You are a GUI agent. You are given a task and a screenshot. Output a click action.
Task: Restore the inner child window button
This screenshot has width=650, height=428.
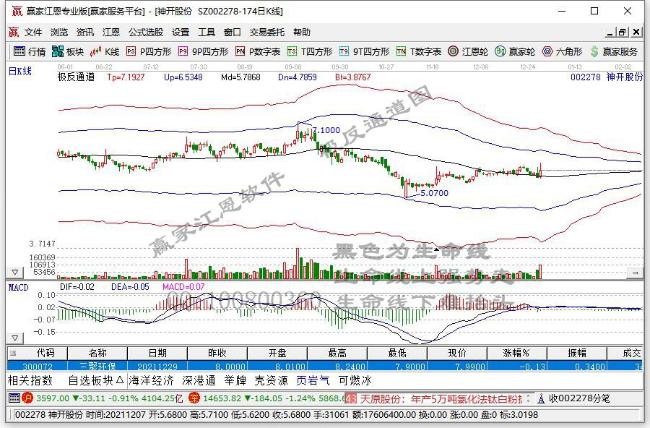[x=622, y=32]
